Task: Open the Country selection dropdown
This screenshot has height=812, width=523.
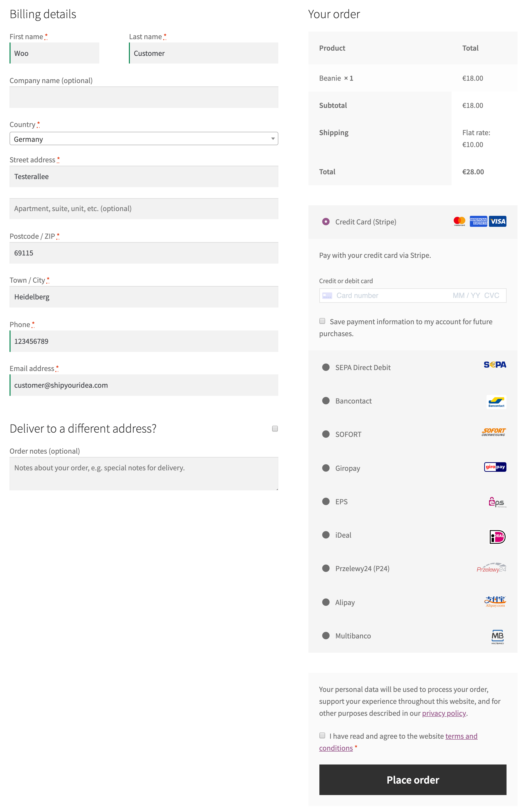Action: point(144,138)
